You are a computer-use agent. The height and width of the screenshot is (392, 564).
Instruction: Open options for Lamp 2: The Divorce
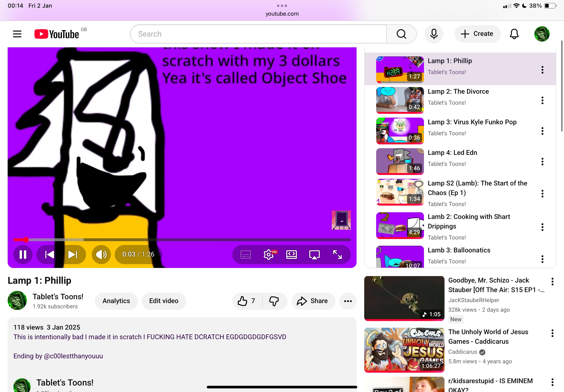click(x=542, y=100)
